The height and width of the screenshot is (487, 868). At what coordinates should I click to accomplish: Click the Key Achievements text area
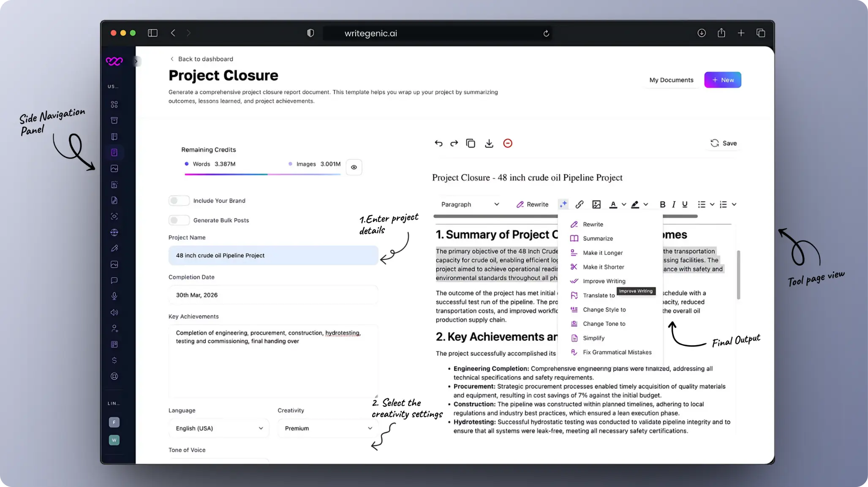273,361
